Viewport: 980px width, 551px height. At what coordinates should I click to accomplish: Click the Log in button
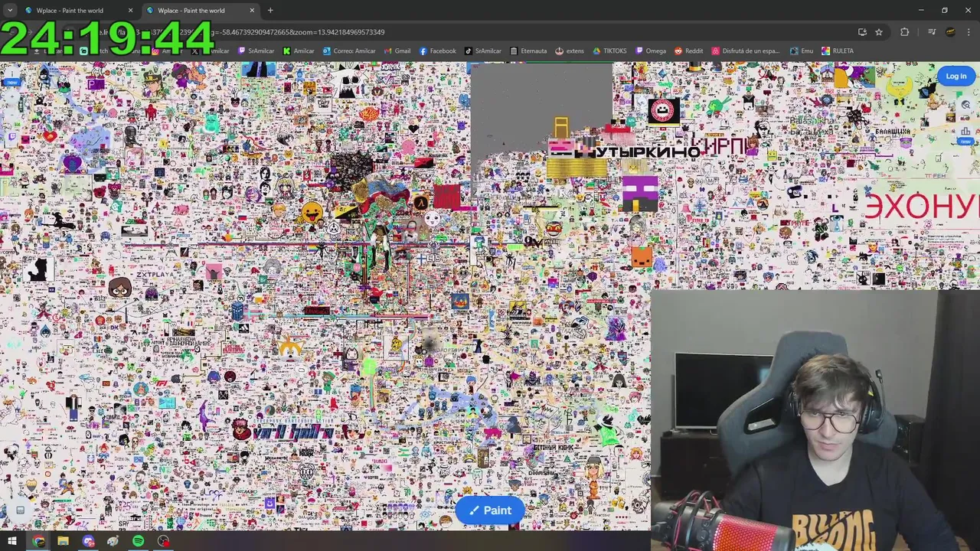tap(955, 76)
